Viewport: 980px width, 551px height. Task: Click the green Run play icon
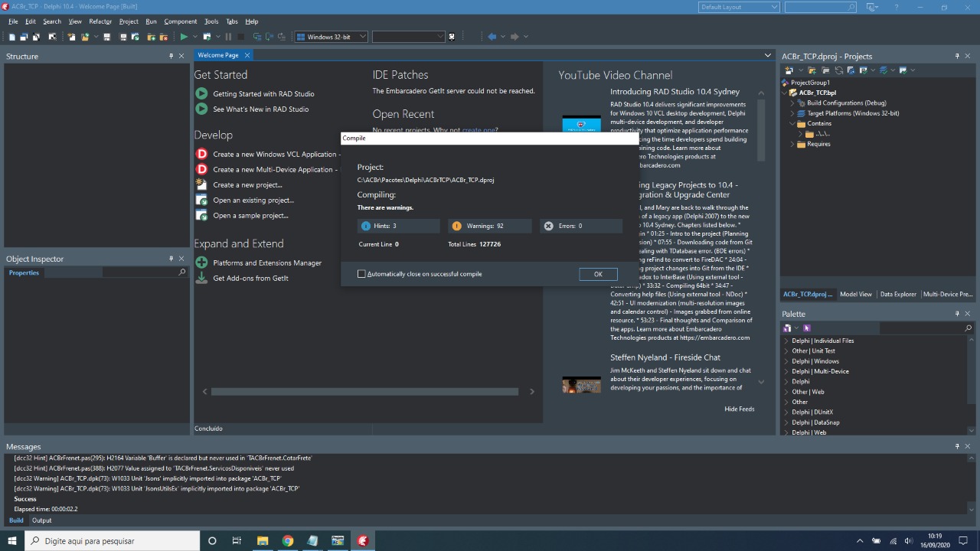184,37
